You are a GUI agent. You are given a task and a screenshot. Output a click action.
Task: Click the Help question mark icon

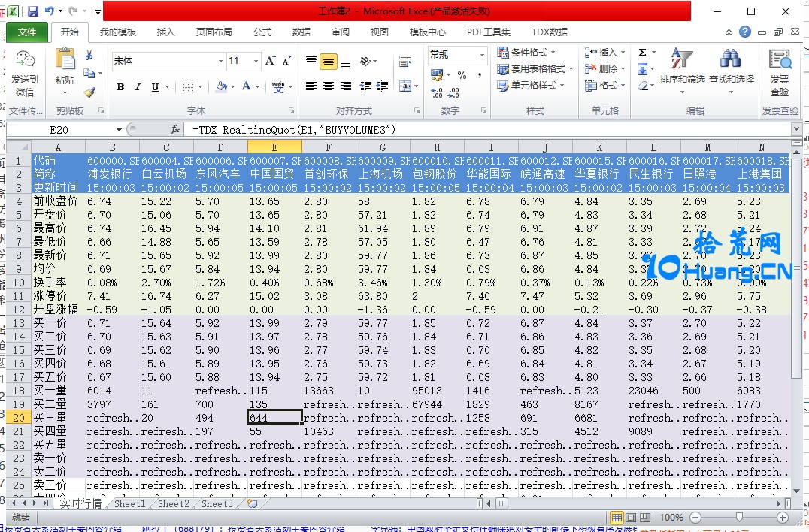745,32
